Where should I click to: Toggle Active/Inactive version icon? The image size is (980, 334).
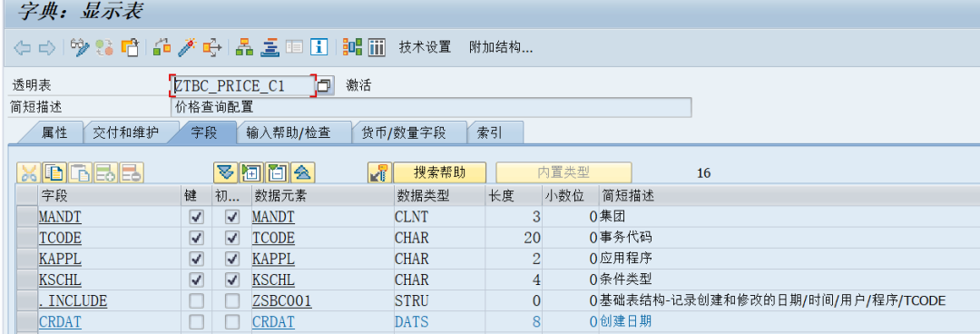104,47
